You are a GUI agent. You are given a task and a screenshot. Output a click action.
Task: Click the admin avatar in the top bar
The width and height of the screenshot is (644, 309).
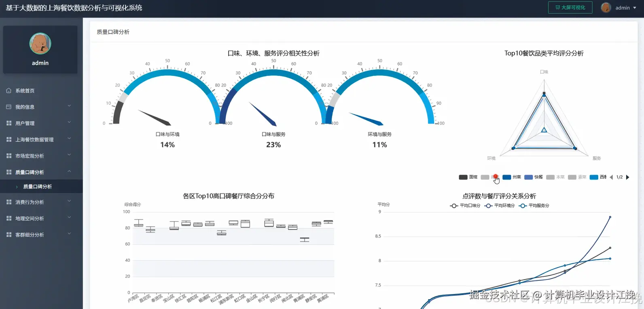(606, 8)
